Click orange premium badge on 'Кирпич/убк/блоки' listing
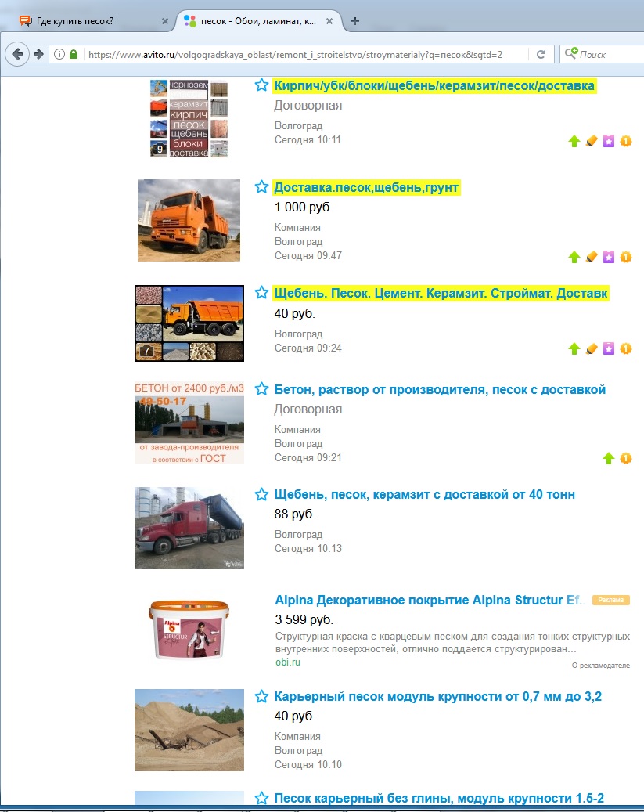Image resolution: width=644 pixels, height=812 pixels. (626, 141)
